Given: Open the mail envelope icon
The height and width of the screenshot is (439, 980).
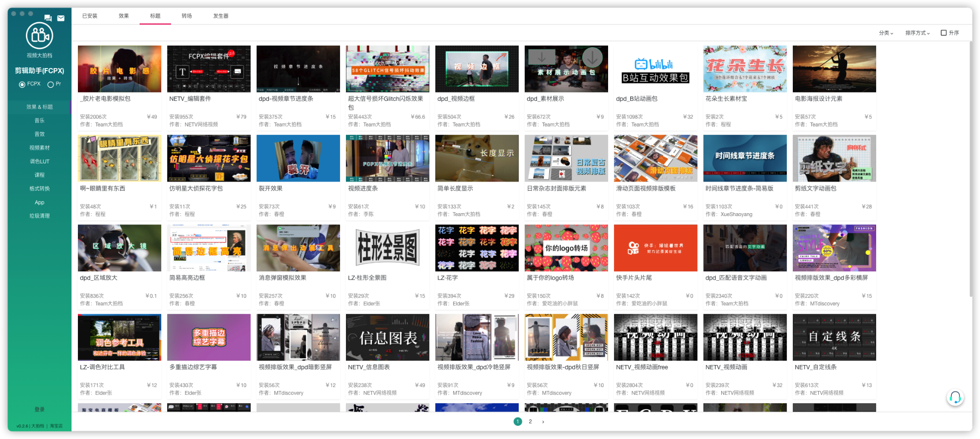Looking at the screenshot, I should coord(61,18).
